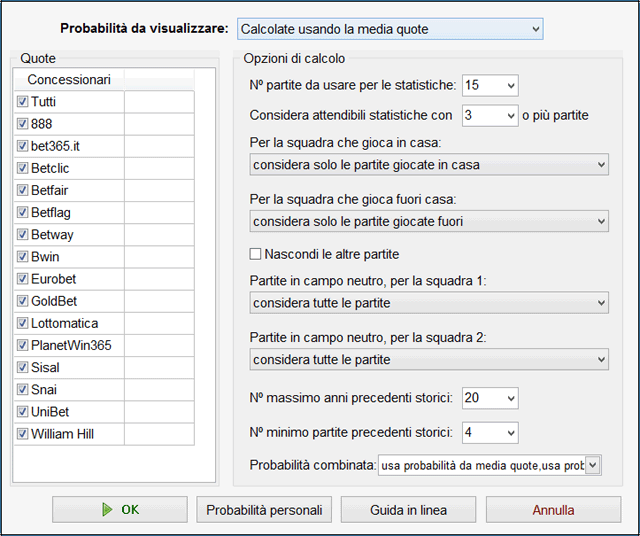This screenshot has height=536, width=640.
Task: Cancel with the Annulla button
Action: (553, 509)
